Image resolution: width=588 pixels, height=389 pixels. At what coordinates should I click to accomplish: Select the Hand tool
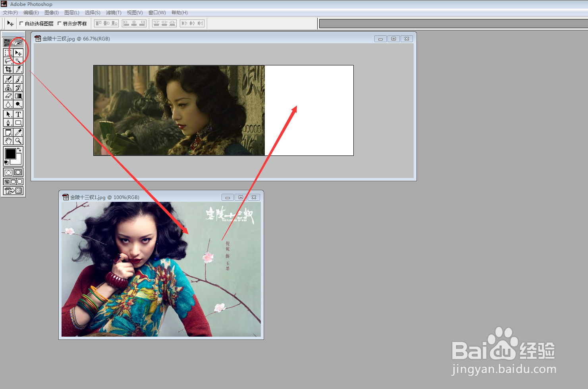pos(8,141)
